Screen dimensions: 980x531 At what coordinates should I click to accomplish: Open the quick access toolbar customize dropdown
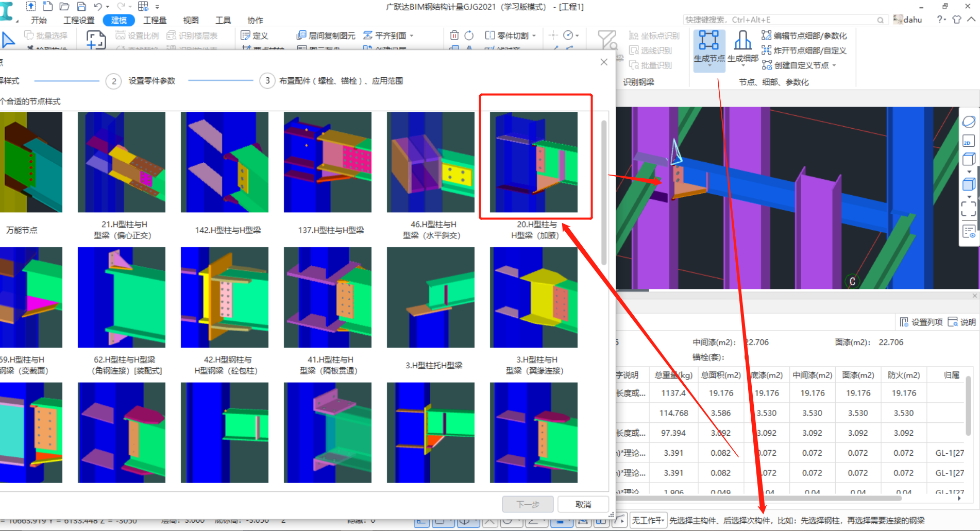pyautogui.click(x=157, y=7)
